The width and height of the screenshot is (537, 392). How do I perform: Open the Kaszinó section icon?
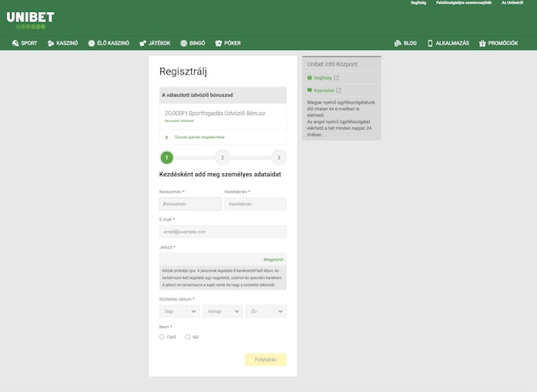pos(51,42)
